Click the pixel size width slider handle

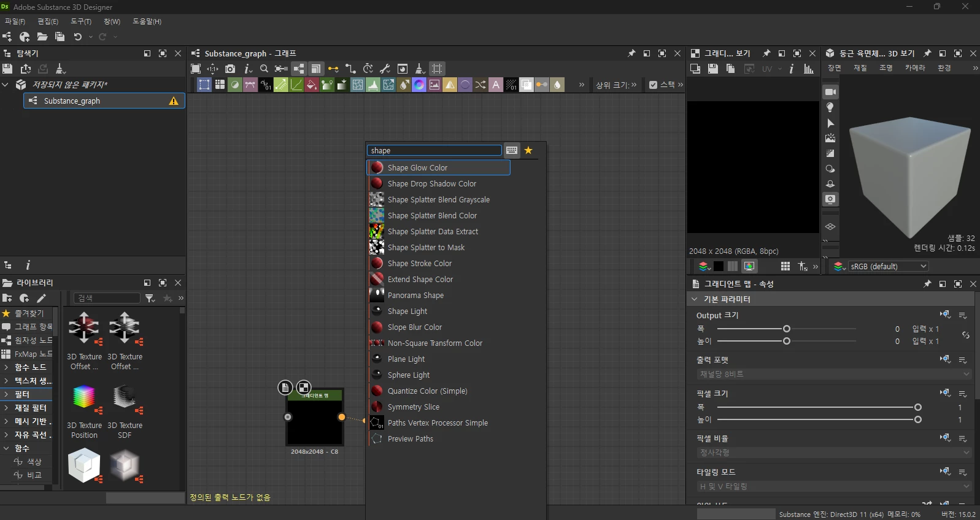point(918,407)
